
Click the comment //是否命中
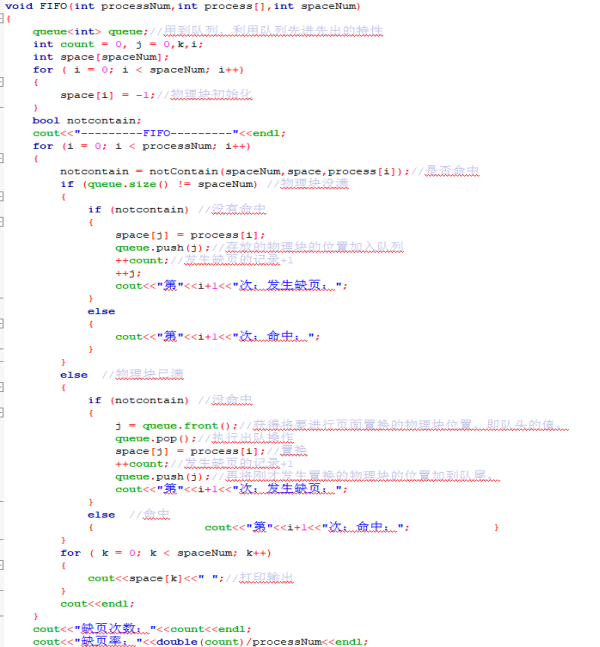445,171
